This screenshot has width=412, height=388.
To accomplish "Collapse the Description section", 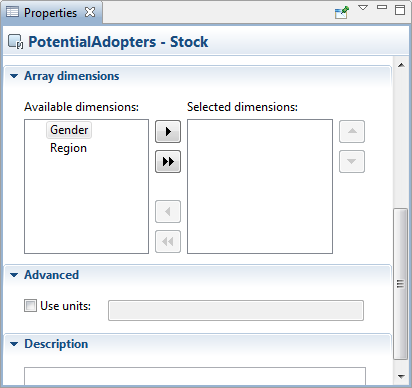I will 14,344.
